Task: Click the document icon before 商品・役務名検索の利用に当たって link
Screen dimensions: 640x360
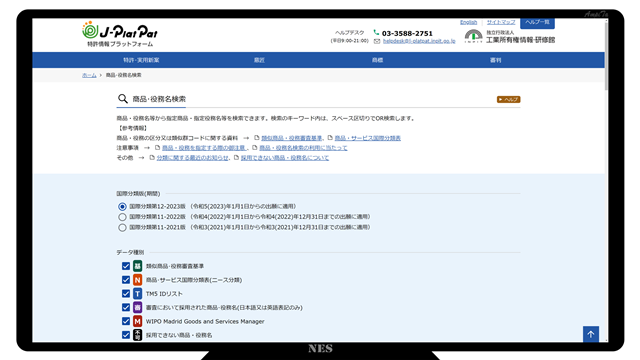Action: [255, 148]
